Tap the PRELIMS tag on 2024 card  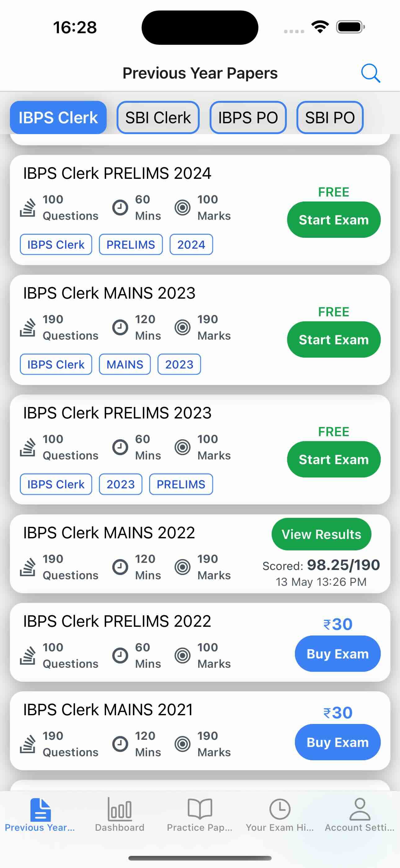[x=131, y=245]
